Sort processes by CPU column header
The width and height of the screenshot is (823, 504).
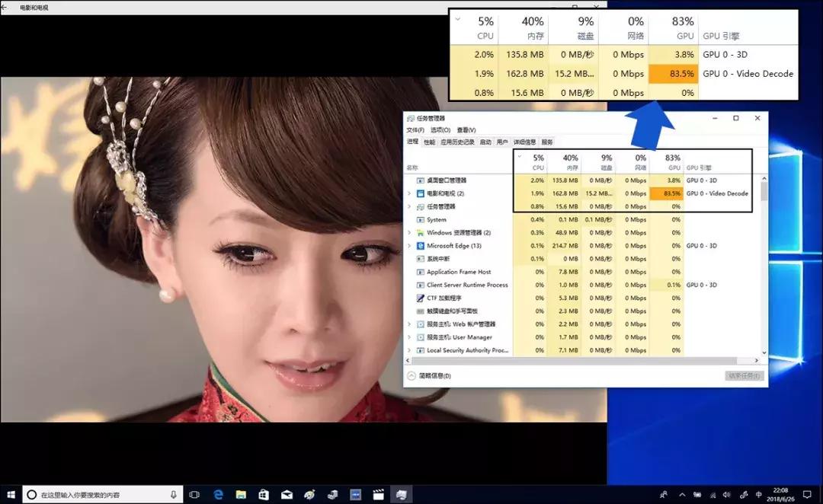click(x=530, y=162)
